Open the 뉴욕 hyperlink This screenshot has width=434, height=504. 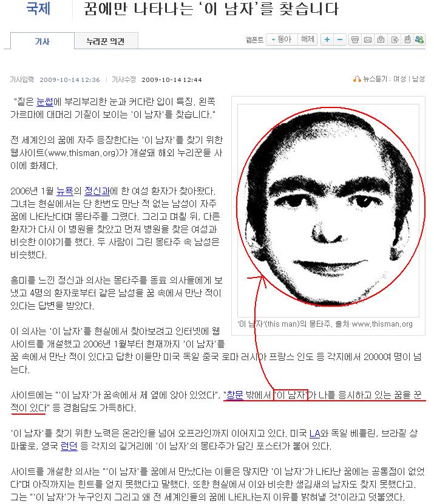click(65, 191)
